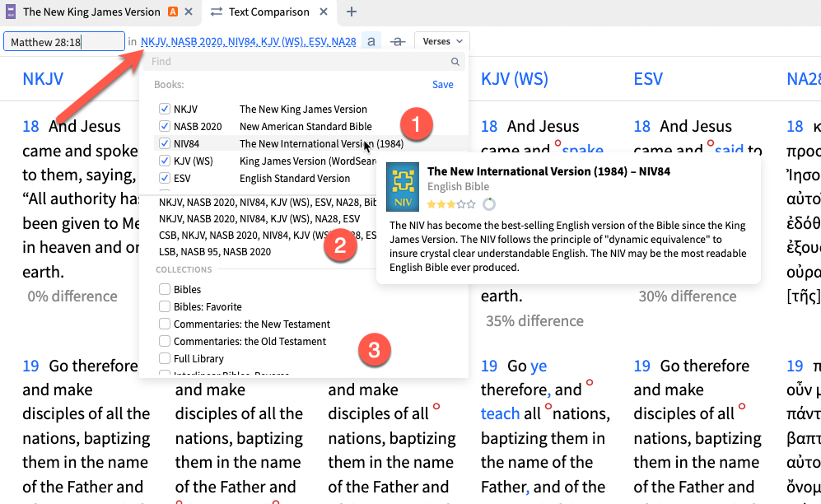Click the highlighted word 'teach' in KJV

tap(500, 414)
